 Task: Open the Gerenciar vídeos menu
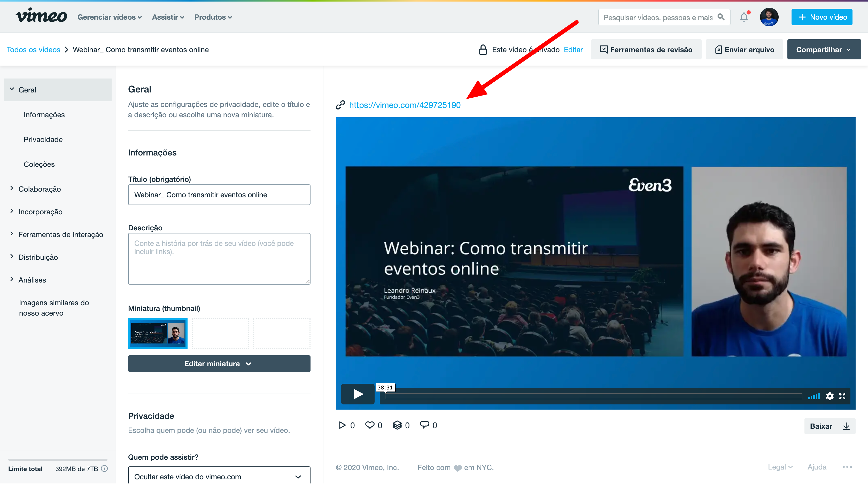(x=110, y=17)
